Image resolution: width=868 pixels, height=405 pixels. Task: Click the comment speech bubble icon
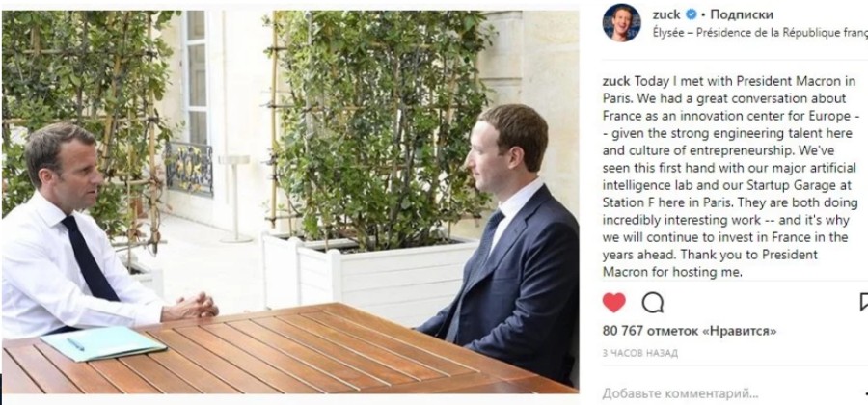tap(653, 303)
